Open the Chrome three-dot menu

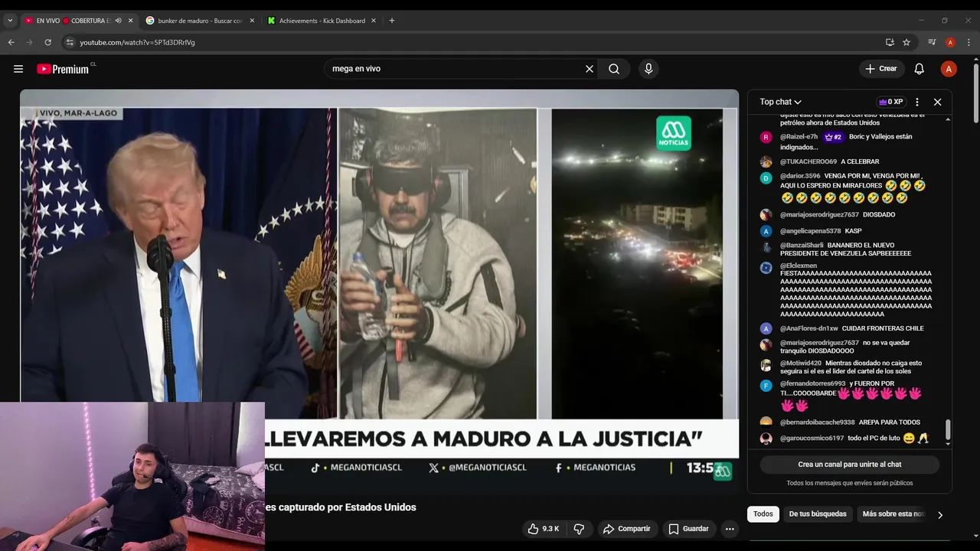point(969,42)
